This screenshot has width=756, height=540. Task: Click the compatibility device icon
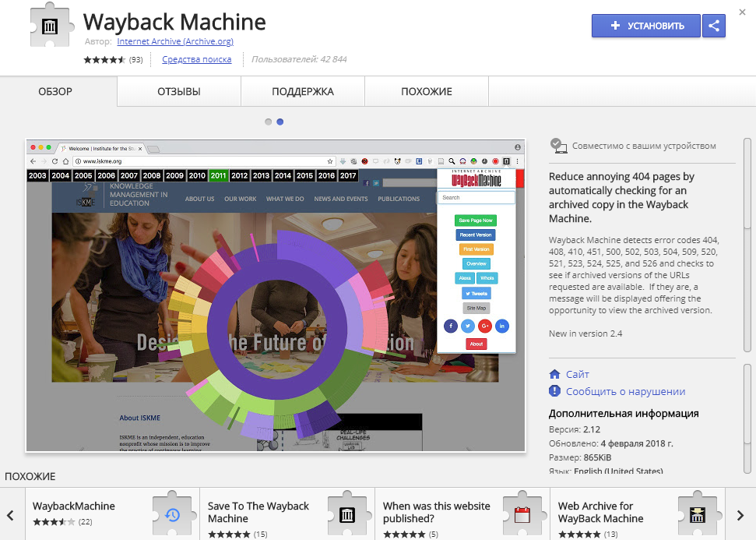coord(558,146)
